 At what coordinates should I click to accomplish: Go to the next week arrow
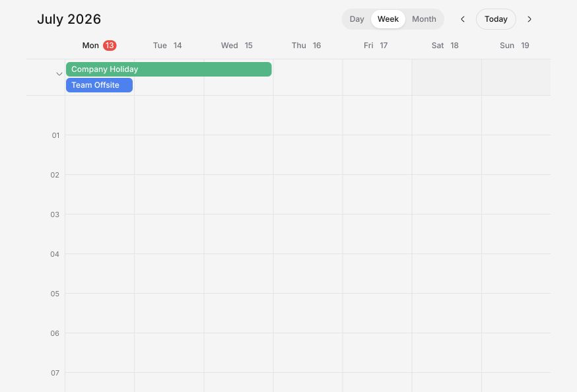[x=529, y=19]
